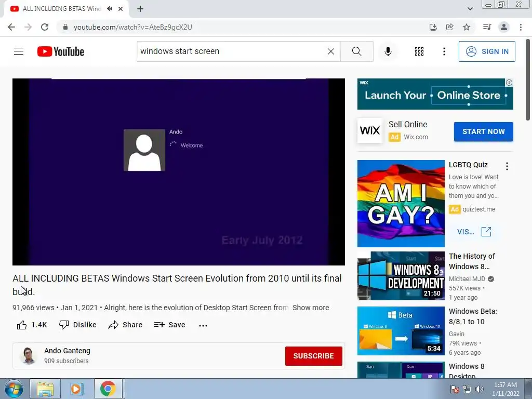Open the media control icon in Chrome toolbar
This screenshot has height=399, width=532.
tap(487, 27)
